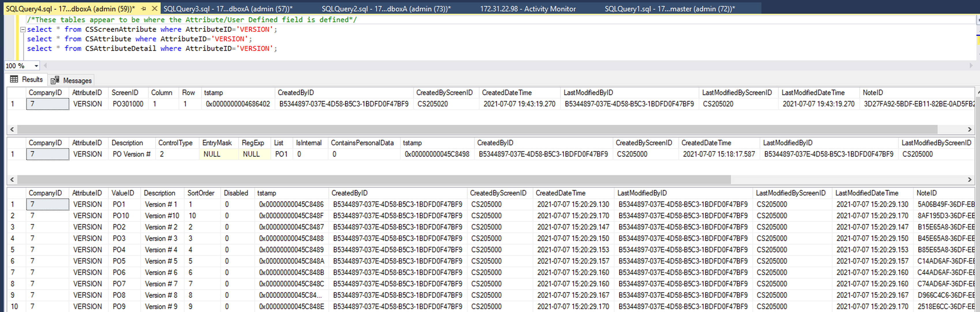Click the comment line in the editor
The width and height of the screenshot is (980, 312).
click(192, 20)
